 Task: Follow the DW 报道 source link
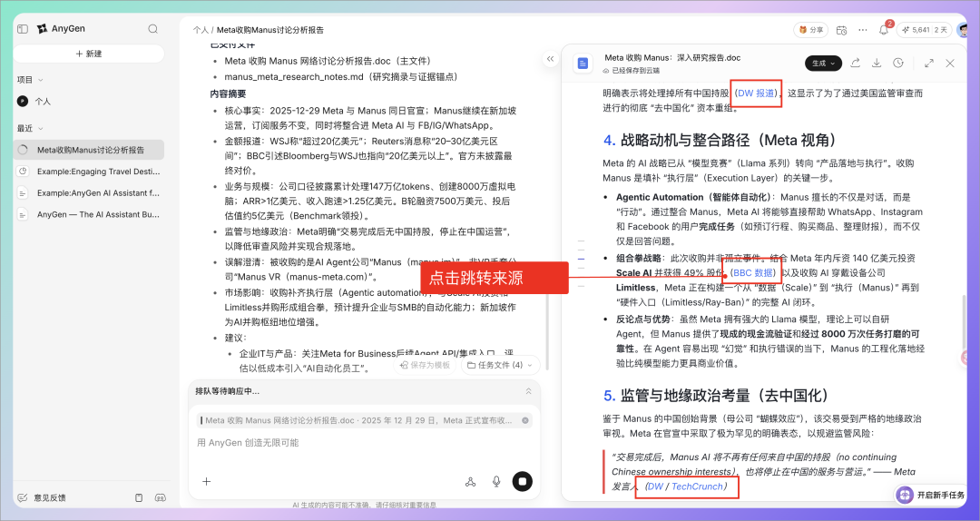click(x=756, y=93)
